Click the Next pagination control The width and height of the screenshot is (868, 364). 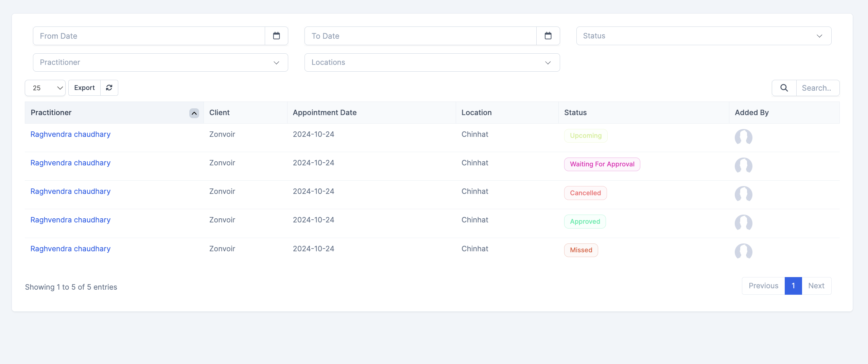click(x=816, y=286)
